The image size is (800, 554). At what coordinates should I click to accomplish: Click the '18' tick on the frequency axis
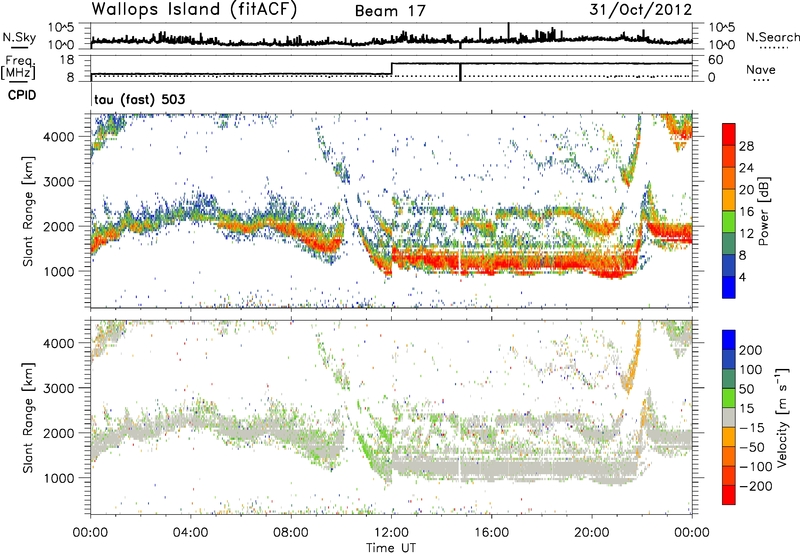pos(67,60)
